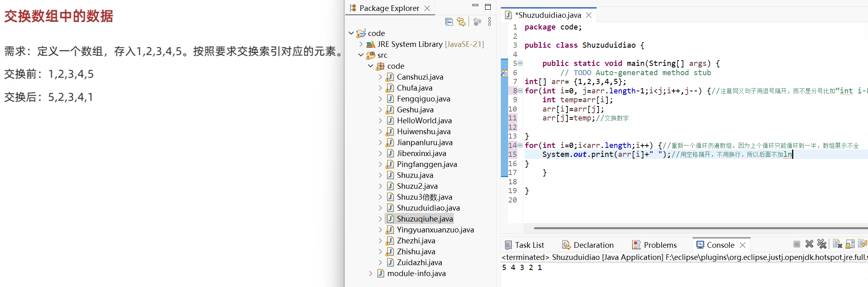Expand Chufa.java tree arrow
Screen dimensions: 868x287
pos(380,88)
